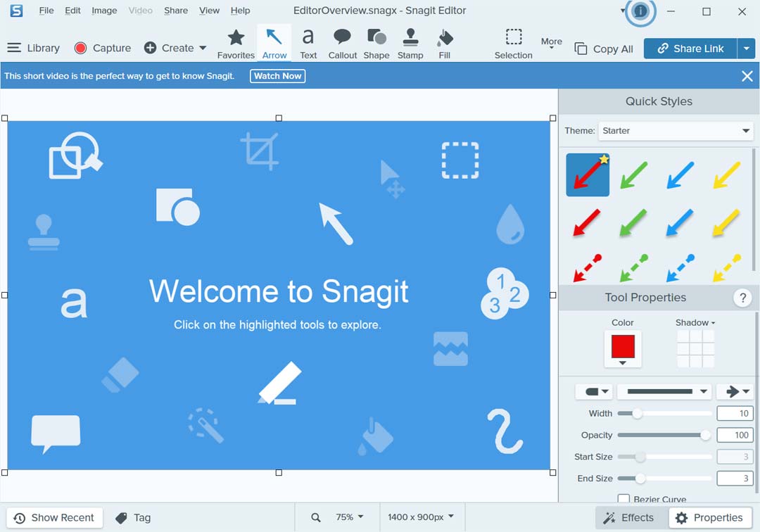Image resolution: width=760 pixels, height=532 pixels.
Task: Select the Fill bucket tool
Action: click(445, 44)
